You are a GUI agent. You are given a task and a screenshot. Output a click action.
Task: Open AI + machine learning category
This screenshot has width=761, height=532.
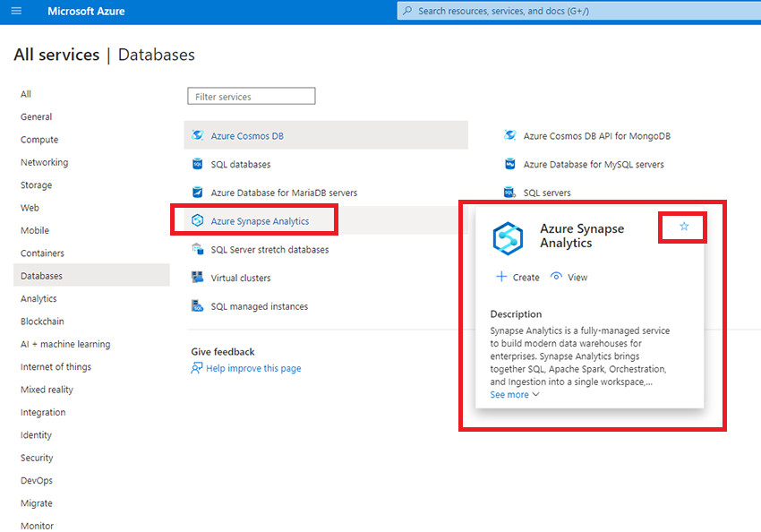(65, 344)
